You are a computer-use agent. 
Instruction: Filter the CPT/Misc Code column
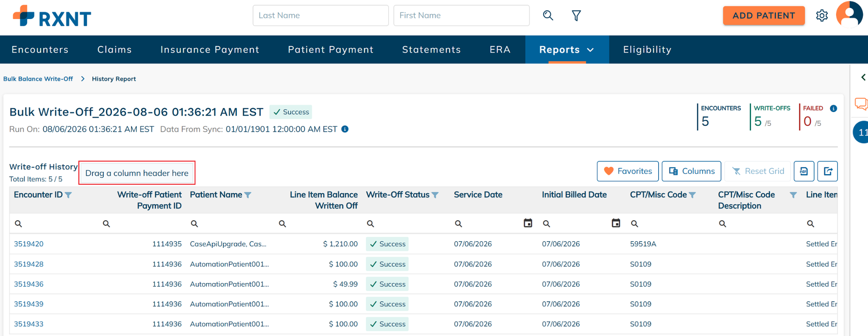pos(692,195)
